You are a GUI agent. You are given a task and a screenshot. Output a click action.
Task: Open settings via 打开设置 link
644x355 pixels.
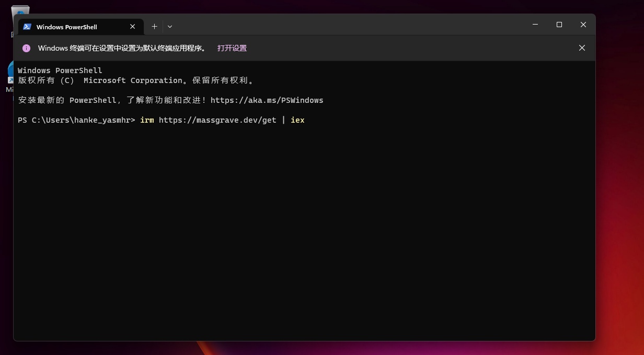(232, 48)
